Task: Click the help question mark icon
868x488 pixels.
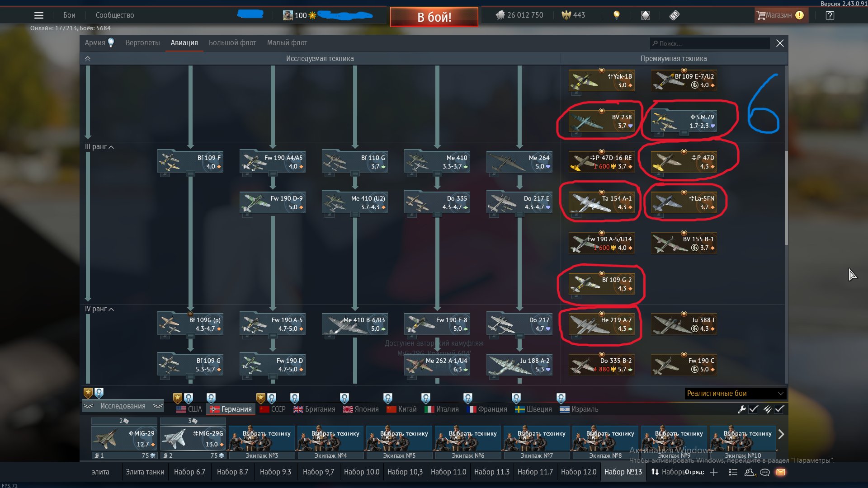Action: pos(830,15)
